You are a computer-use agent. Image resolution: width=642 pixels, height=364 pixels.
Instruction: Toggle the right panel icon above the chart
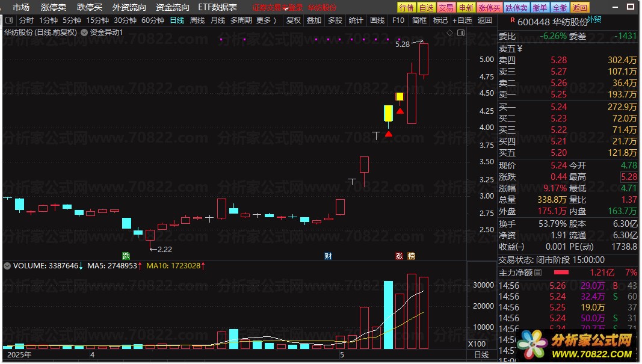coord(461,32)
